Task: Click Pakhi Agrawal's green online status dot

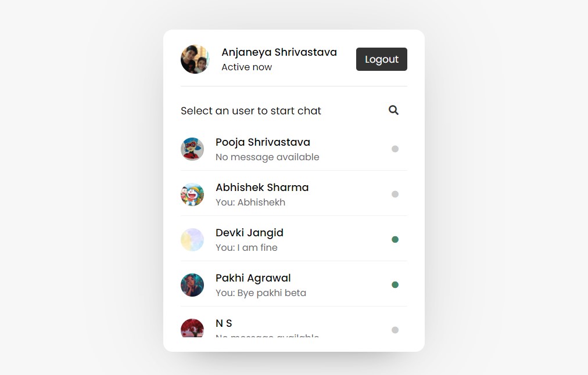Action: [x=395, y=284]
